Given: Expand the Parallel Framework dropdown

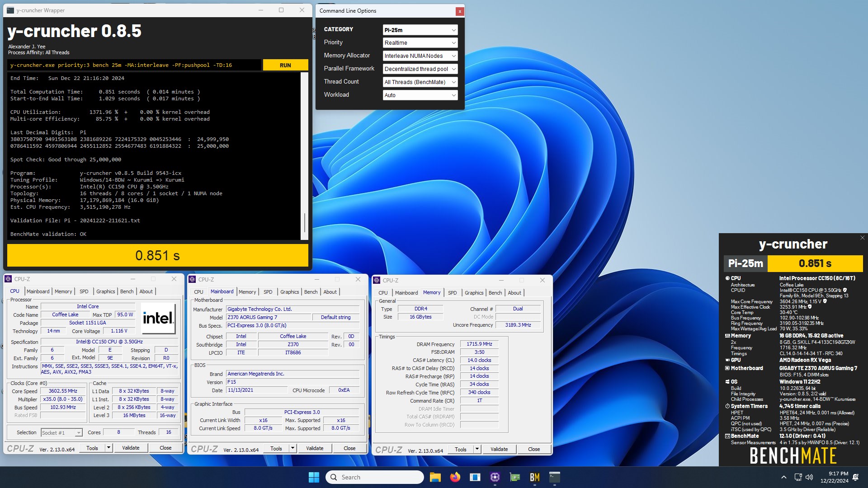Looking at the screenshot, I should [x=420, y=69].
